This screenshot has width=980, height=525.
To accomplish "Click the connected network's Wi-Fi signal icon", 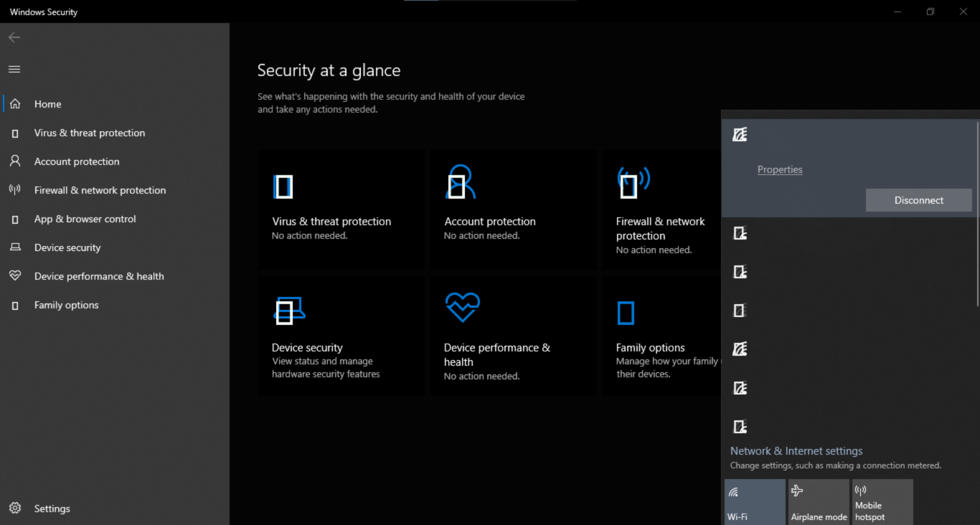I will click(x=740, y=134).
